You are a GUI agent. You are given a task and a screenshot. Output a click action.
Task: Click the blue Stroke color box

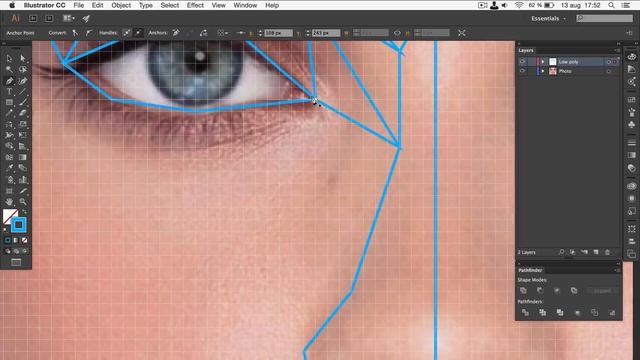19,225
